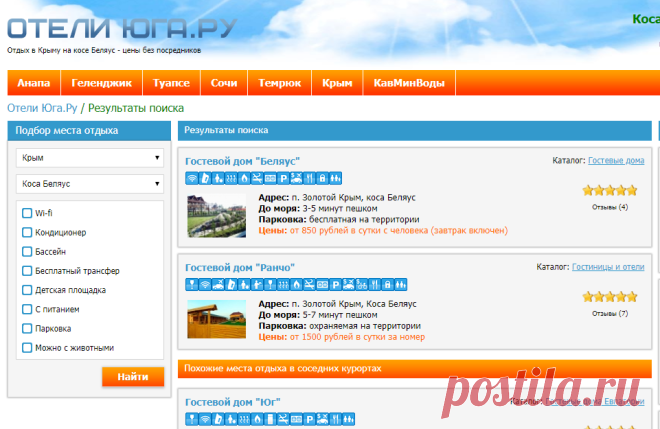This screenshot has height=429, width=660.
Task: Open the Анапа menu tab
Action: [x=34, y=83]
